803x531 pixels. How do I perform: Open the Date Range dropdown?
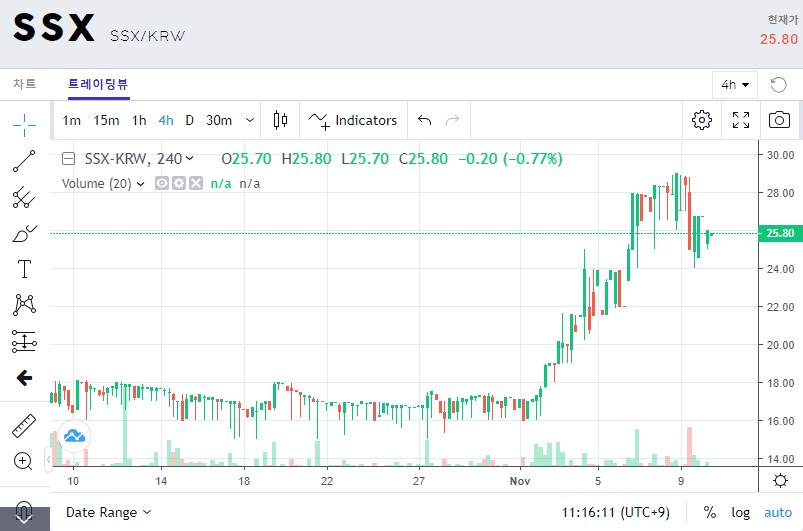point(109,513)
